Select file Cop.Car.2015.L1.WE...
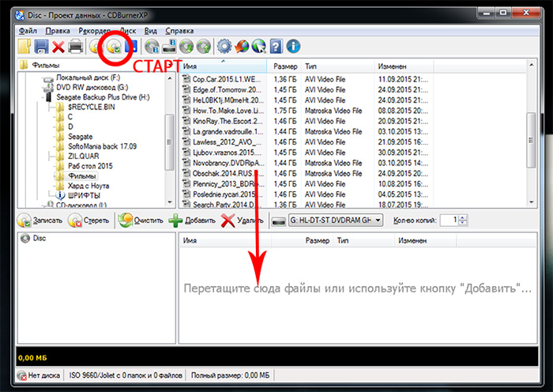Viewport: 553px width, 392px height. [227, 79]
